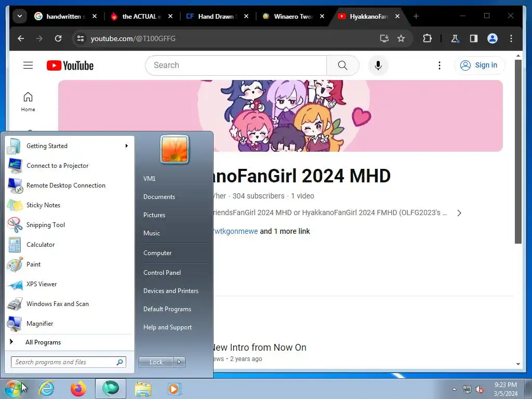The width and height of the screenshot is (532, 399).
Task: Open YouTube settings three-dot menu
Action: 440,65
